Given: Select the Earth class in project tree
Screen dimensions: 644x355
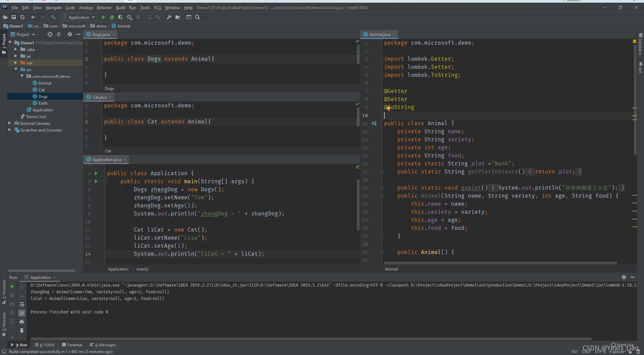Looking at the screenshot, I should click(x=43, y=103).
